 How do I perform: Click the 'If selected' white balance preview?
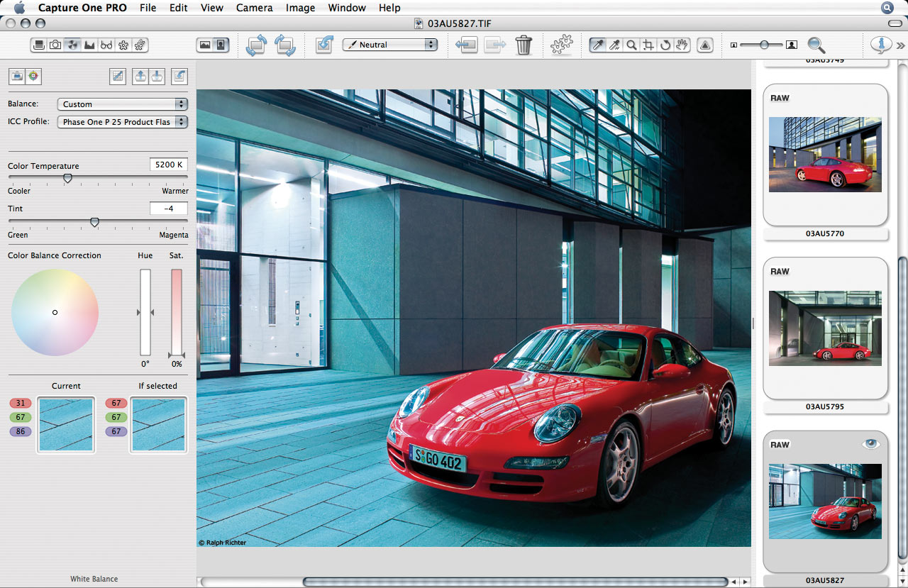158,424
